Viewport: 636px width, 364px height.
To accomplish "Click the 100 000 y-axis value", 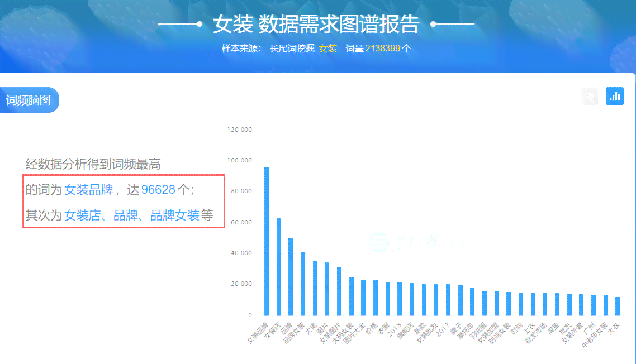I will coord(240,161).
